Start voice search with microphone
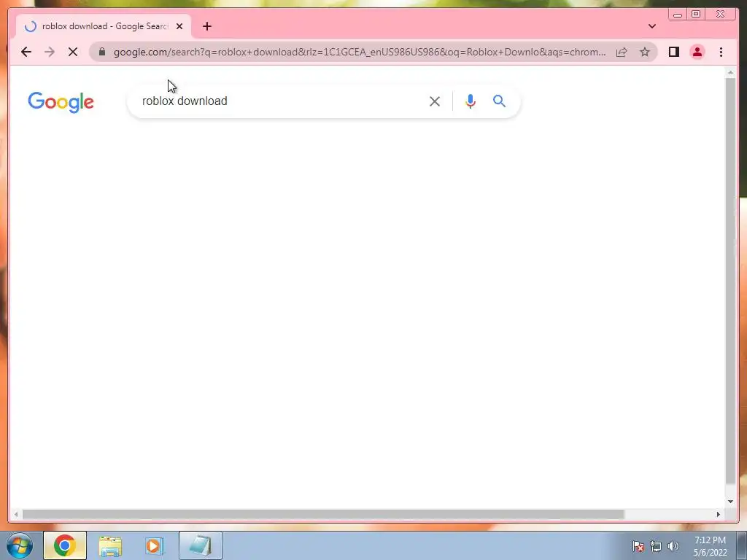747x560 pixels. pyautogui.click(x=471, y=101)
